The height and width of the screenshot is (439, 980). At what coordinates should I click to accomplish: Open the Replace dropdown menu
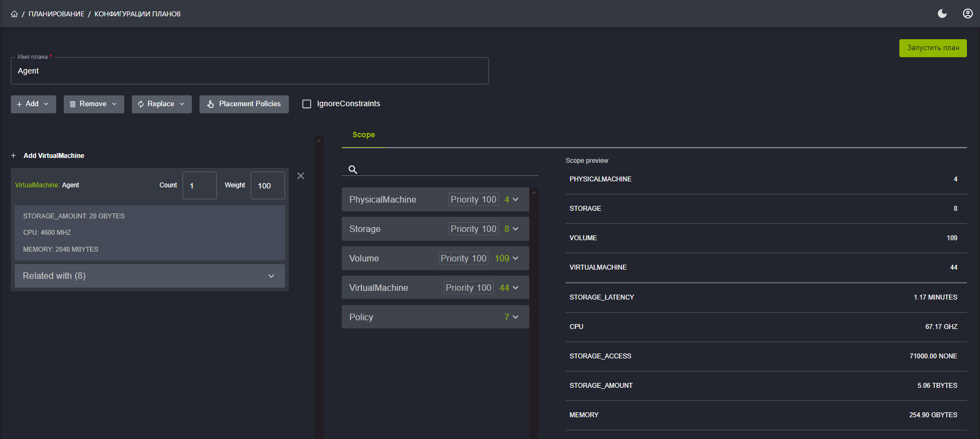click(x=162, y=104)
